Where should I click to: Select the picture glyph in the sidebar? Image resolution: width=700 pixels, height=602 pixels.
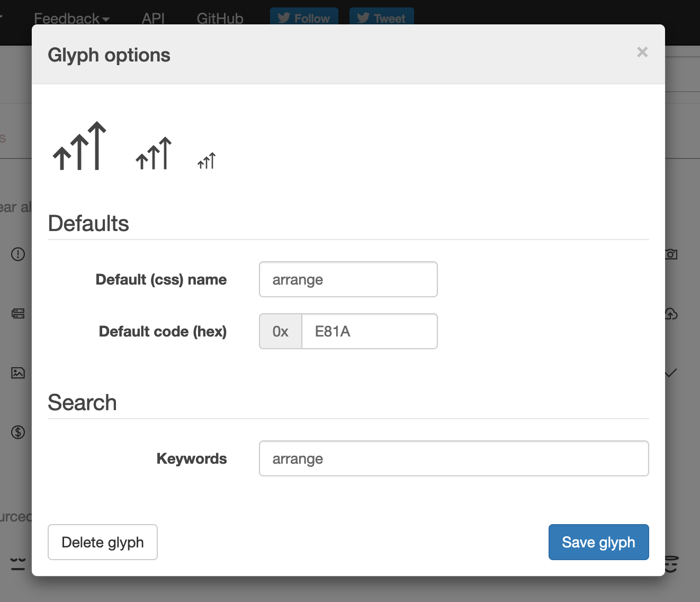[17, 373]
